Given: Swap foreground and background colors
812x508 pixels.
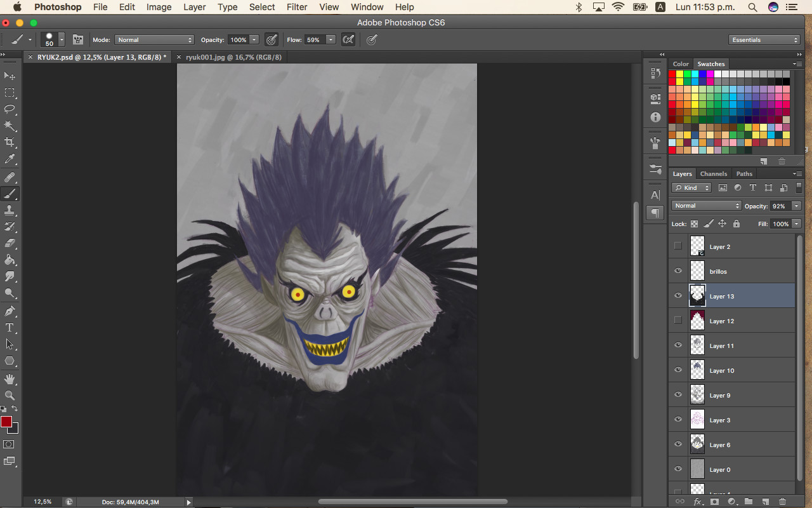Looking at the screenshot, I should [15, 408].
